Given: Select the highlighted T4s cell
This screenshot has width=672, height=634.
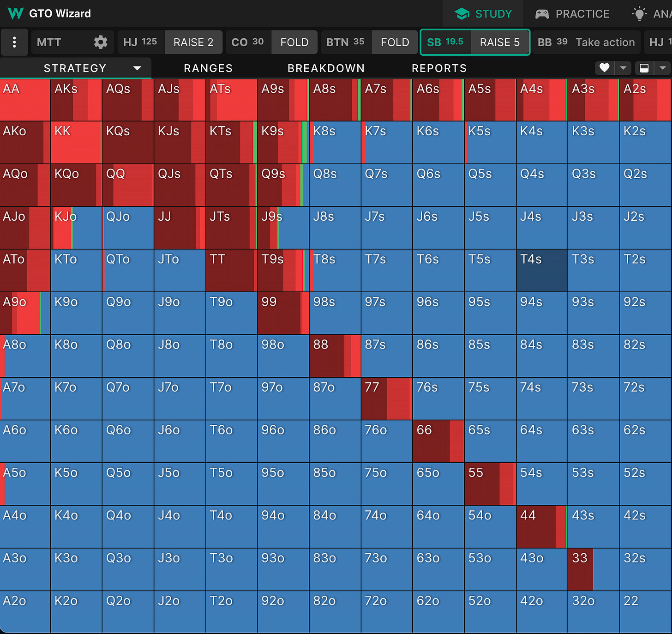Looking at the screenshot, I should point(542,271).
